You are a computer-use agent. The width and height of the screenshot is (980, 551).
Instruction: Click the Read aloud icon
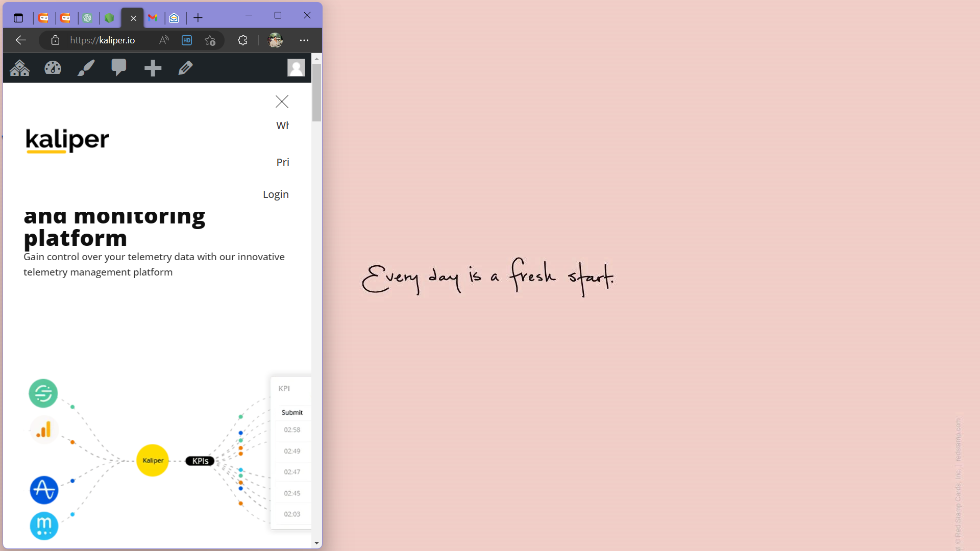(x=164, y=40)
